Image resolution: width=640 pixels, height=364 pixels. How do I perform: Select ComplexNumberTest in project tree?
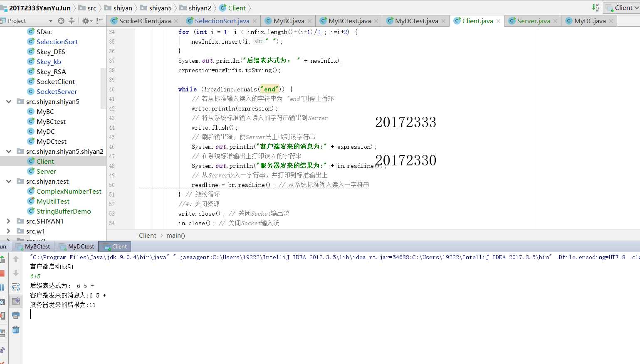pos(64,191)
